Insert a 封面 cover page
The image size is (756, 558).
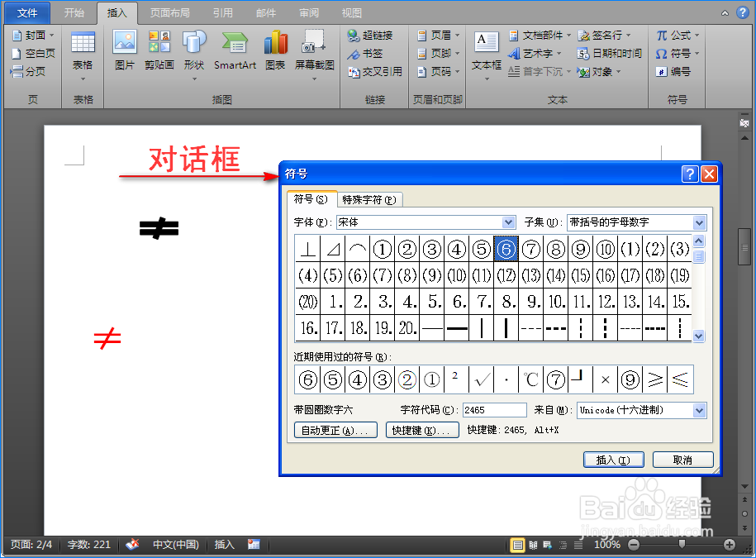(x=31, y=34)
